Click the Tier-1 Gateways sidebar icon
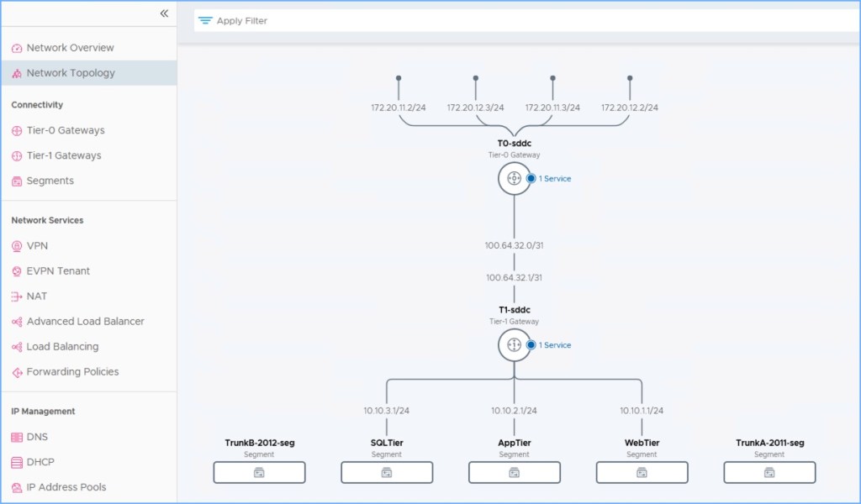 17,155
